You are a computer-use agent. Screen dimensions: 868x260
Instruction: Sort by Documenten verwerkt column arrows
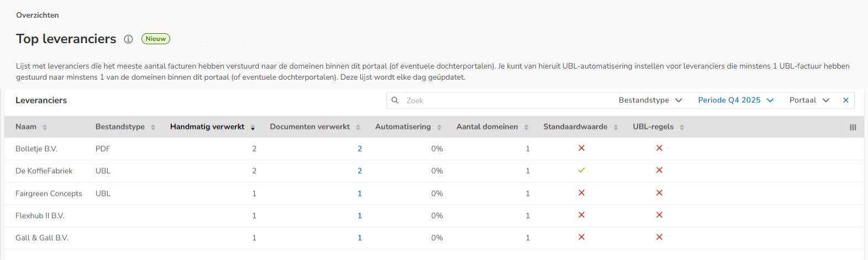click(358, 127)
